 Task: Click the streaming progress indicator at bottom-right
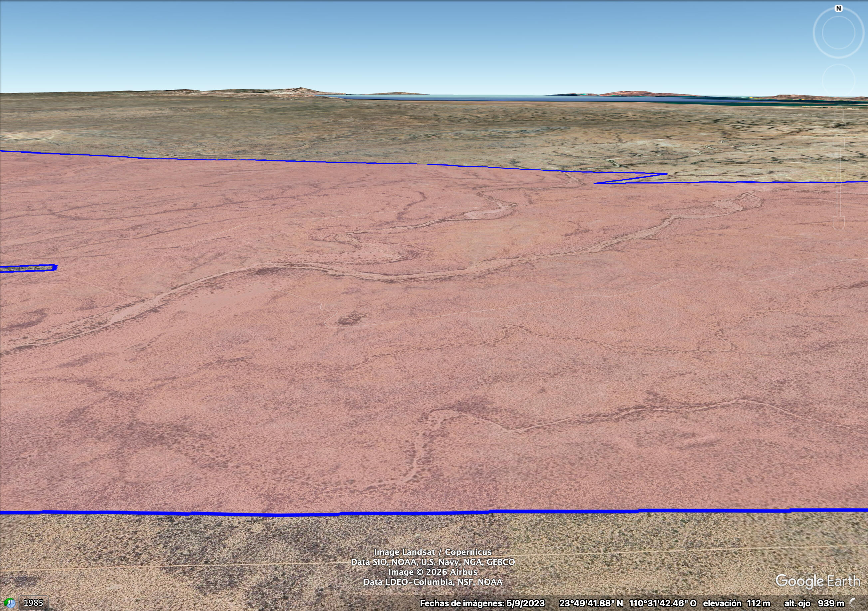coord(854,603)
